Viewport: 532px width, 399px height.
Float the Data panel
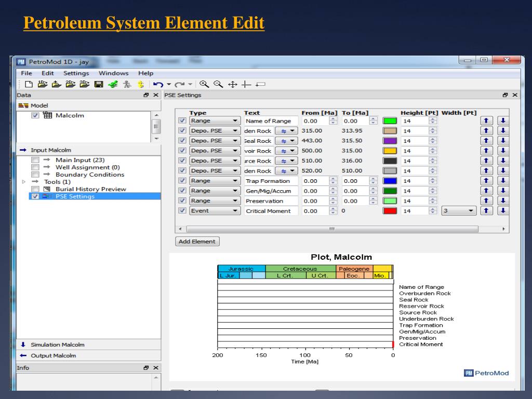(146, 95)
